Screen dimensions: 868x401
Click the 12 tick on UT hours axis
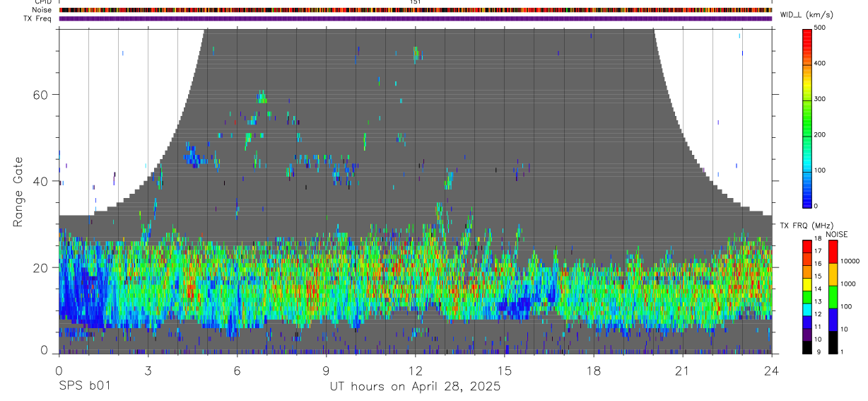[x=415, y=371]
